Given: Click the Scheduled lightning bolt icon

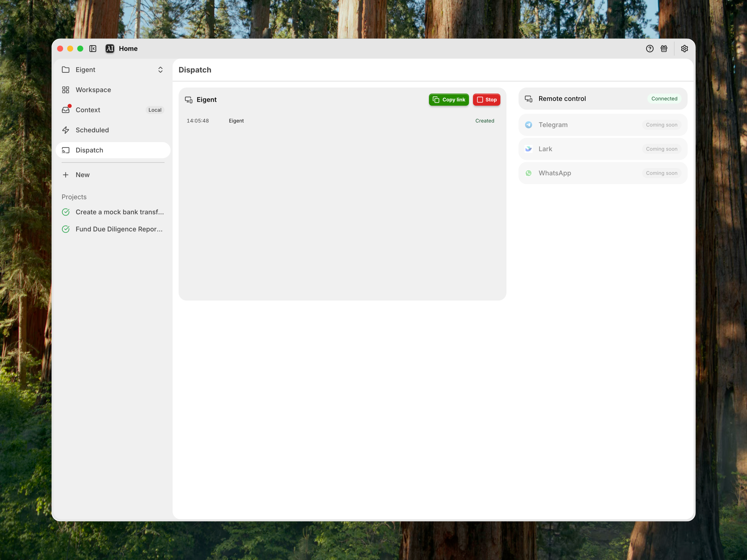Looking at the screenshot, I should (66, 130).
